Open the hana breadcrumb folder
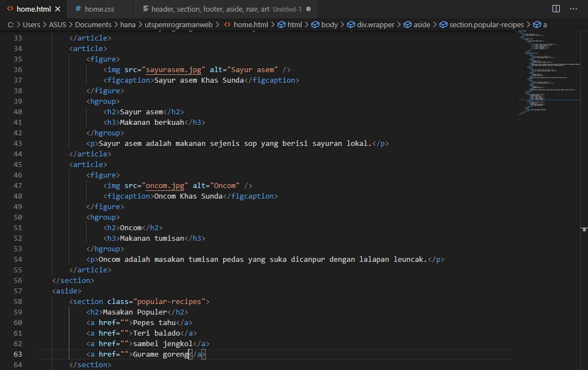This screenshot has width=588, height=370. [x=128, y=25]
